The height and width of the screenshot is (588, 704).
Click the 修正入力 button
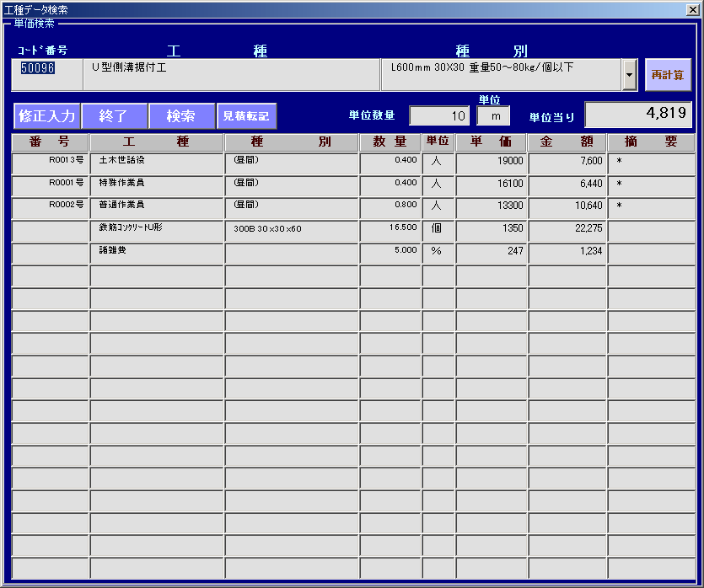[x=47, y=116]
